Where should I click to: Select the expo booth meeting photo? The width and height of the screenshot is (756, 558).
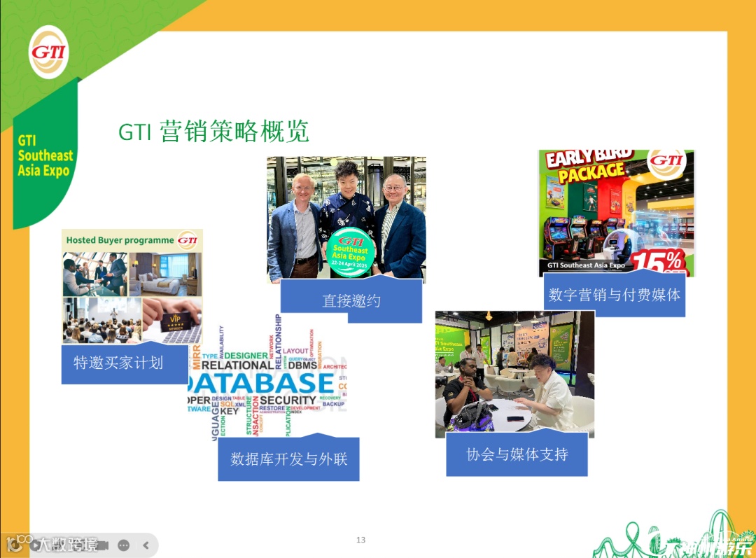[515, 375]
